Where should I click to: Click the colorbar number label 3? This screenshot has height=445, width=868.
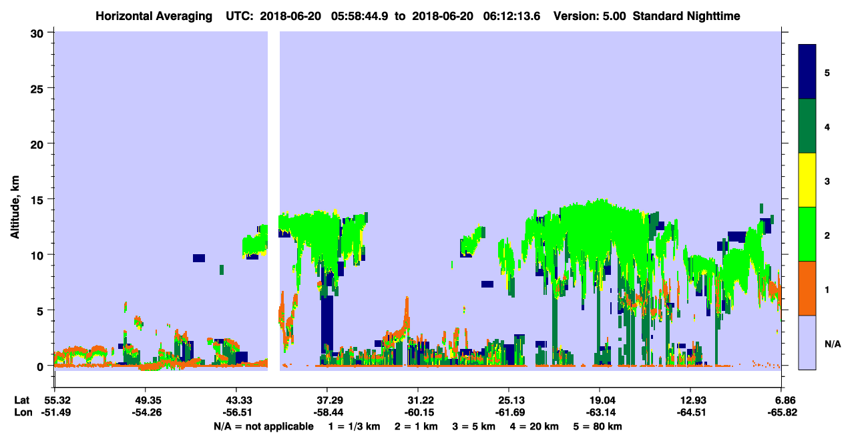tap(827, 180)
